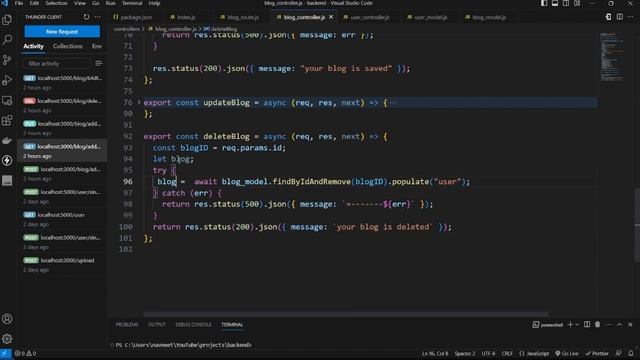Image resolution: width=640 pixels, height=360 pixels.
Task: Change CRLF end of line sequence
Action: pyautogui.click(x=507, y=353)
